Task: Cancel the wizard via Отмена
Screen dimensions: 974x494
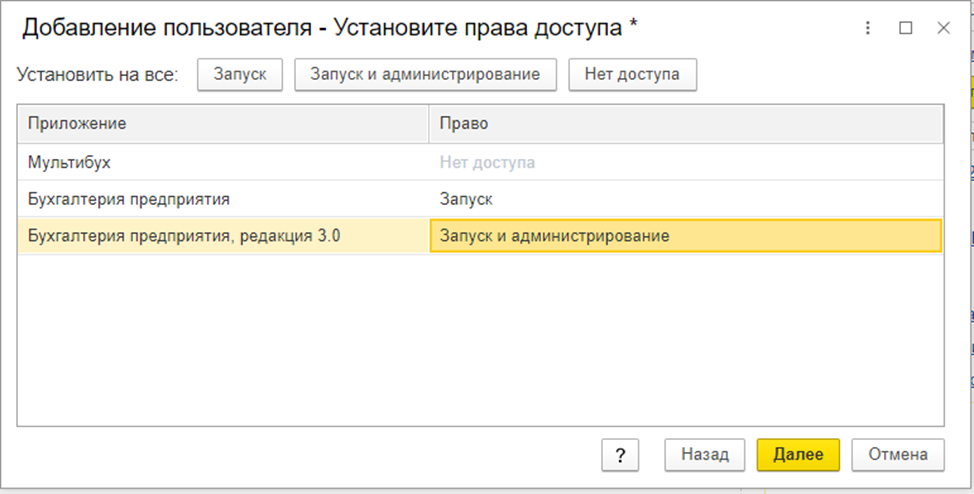Action: [898, 455]
